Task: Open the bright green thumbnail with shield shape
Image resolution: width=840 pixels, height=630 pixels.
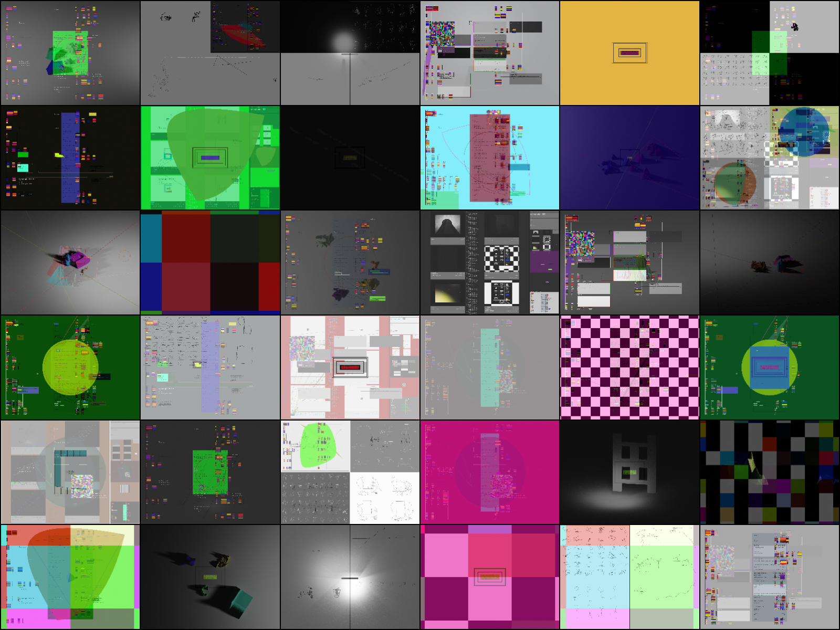Action: 210,157
